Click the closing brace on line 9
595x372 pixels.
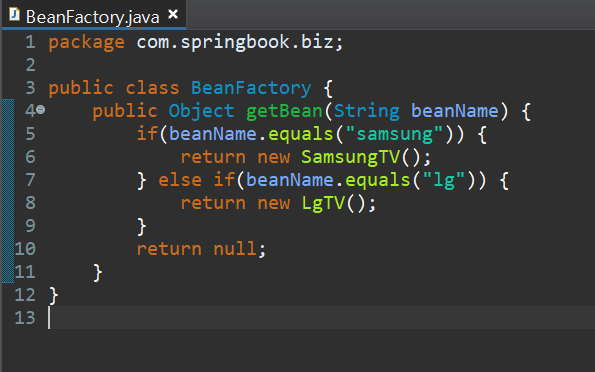142,226
